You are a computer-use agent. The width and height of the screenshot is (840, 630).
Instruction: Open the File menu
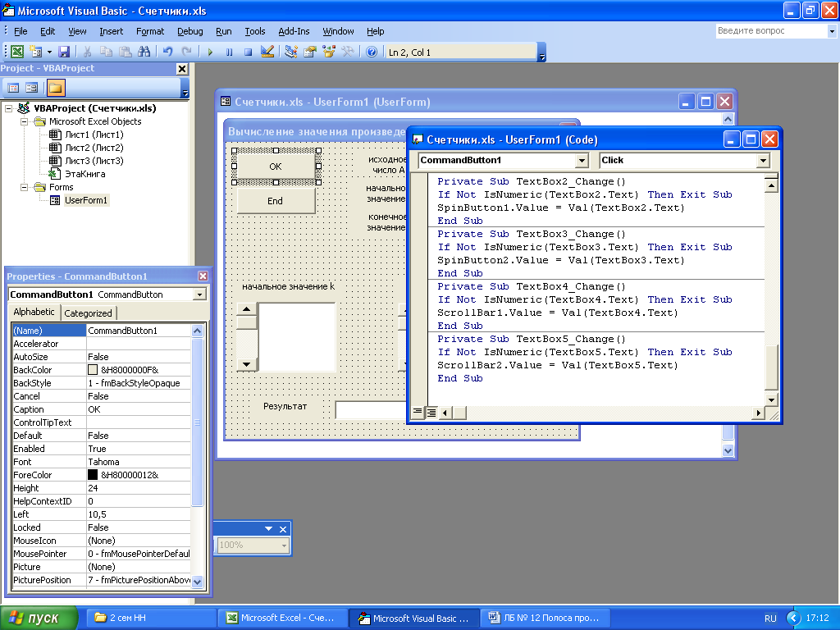coord(21,31)
